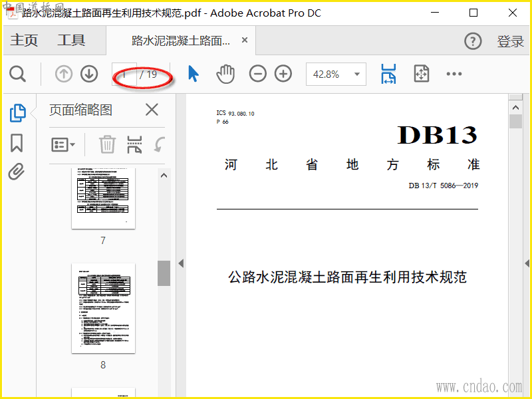Expand the right tools pane arrow

coord(527,263)
